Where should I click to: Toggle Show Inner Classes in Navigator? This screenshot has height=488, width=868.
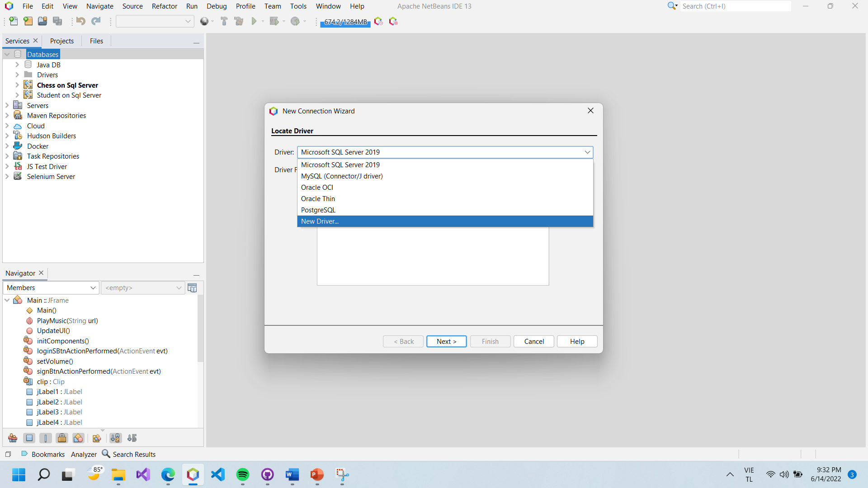[78, 438]
